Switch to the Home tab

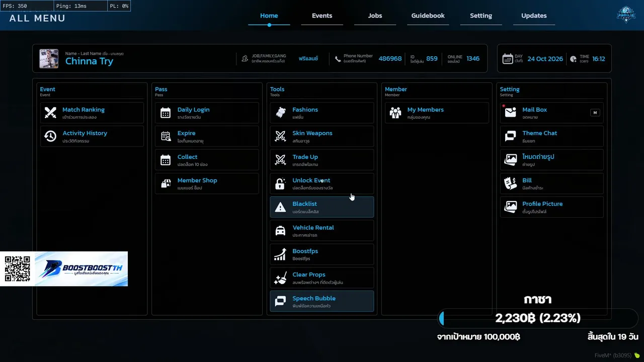pyautogui.click(x=269, y=16)
